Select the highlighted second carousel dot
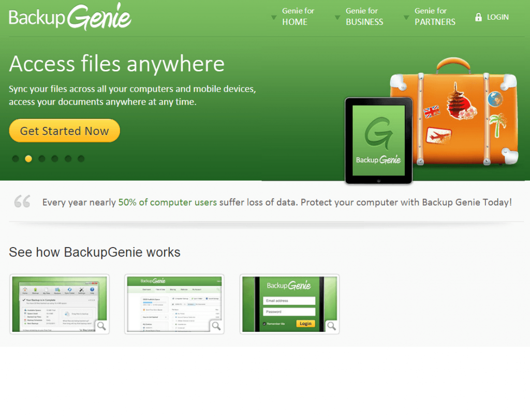This screenshot has height=420, width=530. [x=28, y=159]
